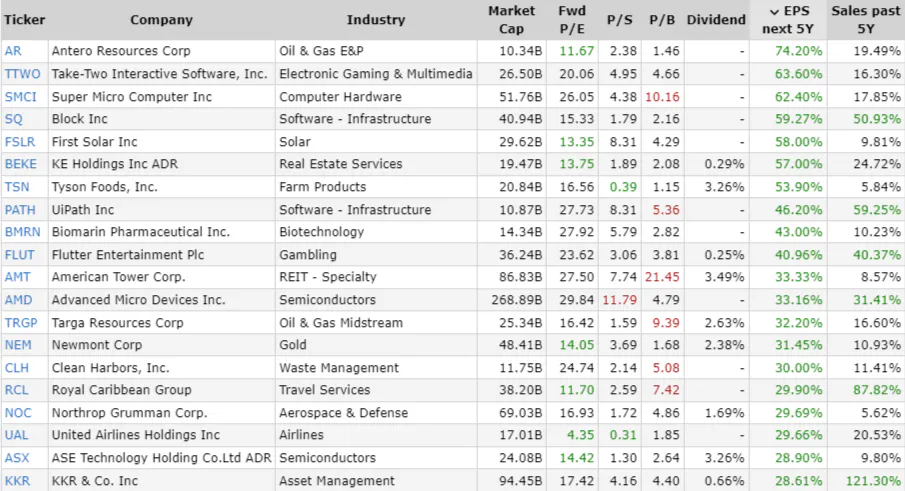Open the FLUT ticker link
The image size is (905, 491).
pos(19,255)
